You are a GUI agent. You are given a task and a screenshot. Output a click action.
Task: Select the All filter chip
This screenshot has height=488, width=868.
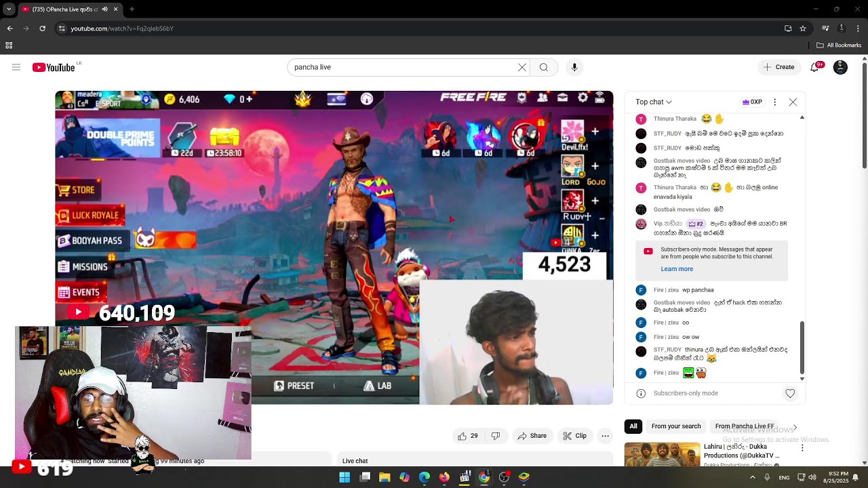pyautogui.click(x=633, y=426)
